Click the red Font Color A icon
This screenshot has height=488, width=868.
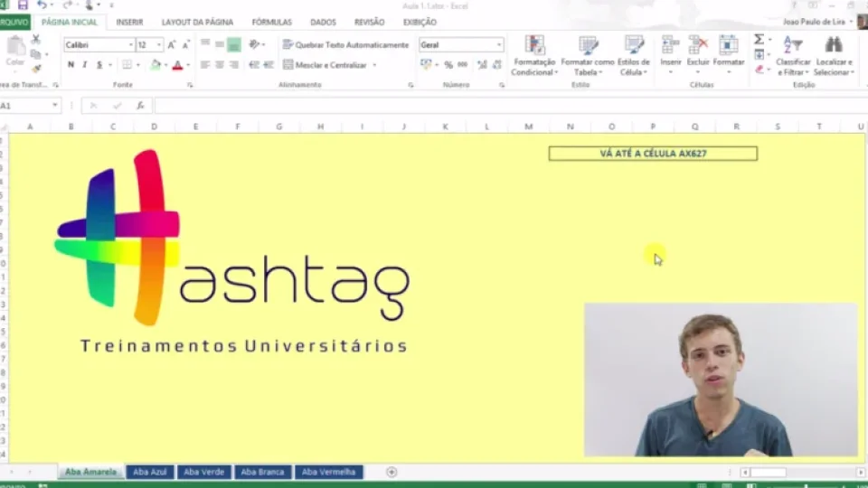click(x=178, y=65)
